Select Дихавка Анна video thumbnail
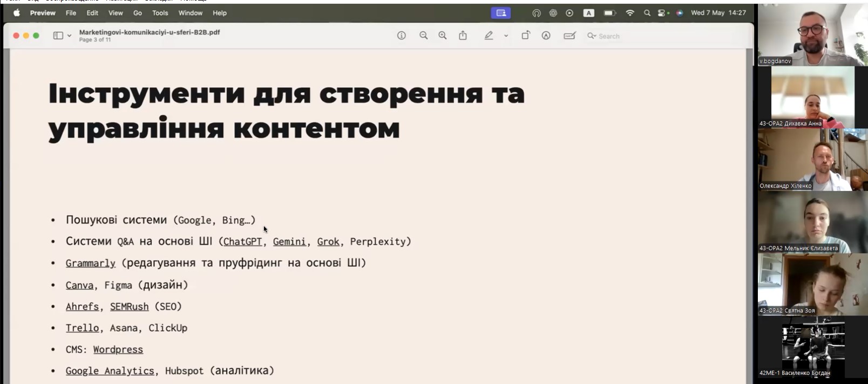868x384 pixels. 812,97
